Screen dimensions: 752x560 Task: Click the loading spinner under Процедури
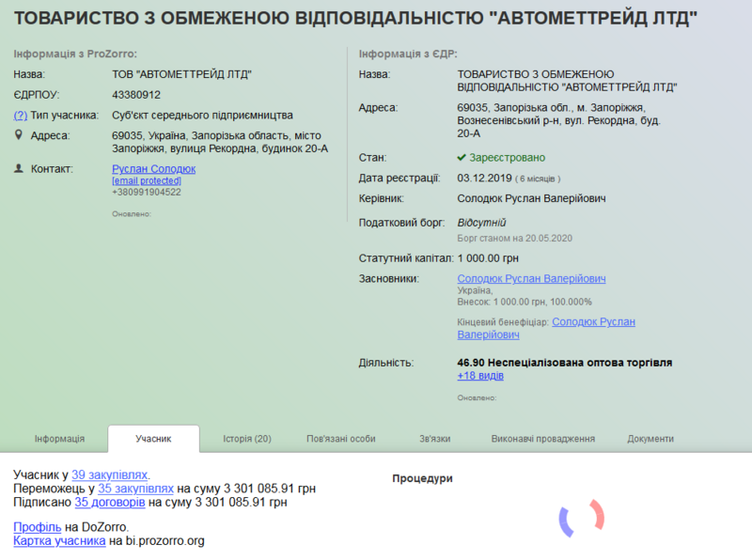click(x=581, y=518)
